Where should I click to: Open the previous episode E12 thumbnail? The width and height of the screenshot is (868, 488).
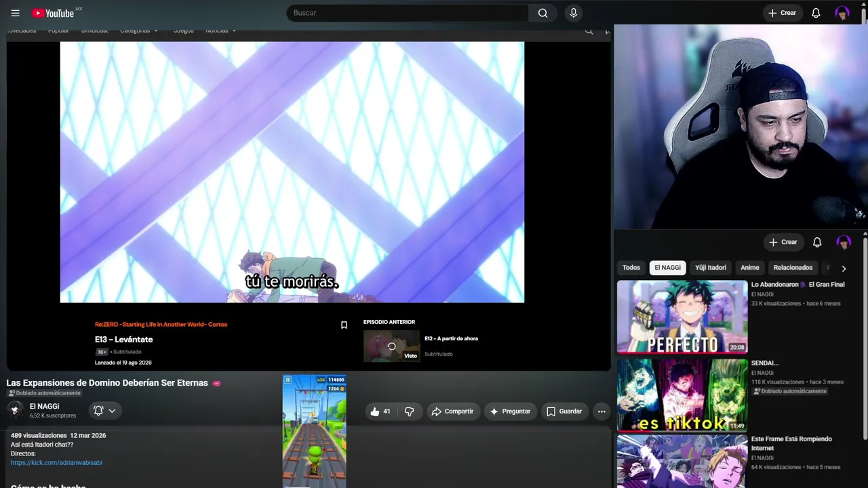pyautogui.click(x=392, y=346)
